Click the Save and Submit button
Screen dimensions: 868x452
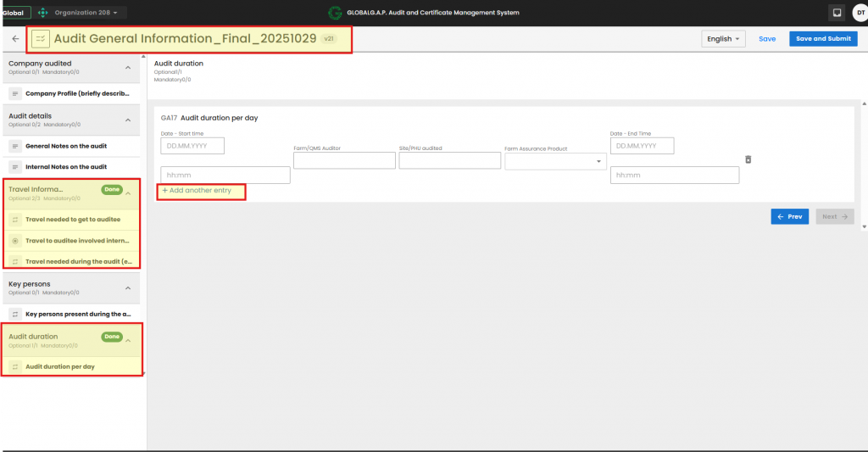click(822, 39)
